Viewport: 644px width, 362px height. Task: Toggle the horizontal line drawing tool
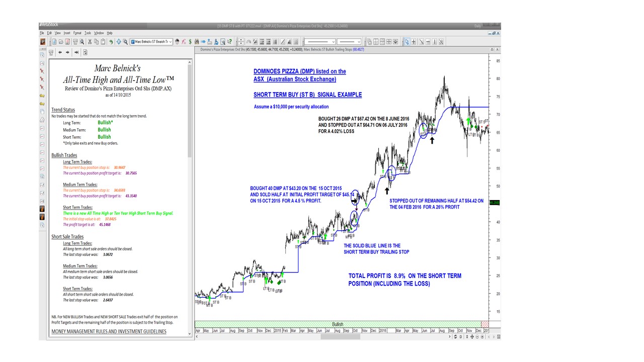(427, 42)
